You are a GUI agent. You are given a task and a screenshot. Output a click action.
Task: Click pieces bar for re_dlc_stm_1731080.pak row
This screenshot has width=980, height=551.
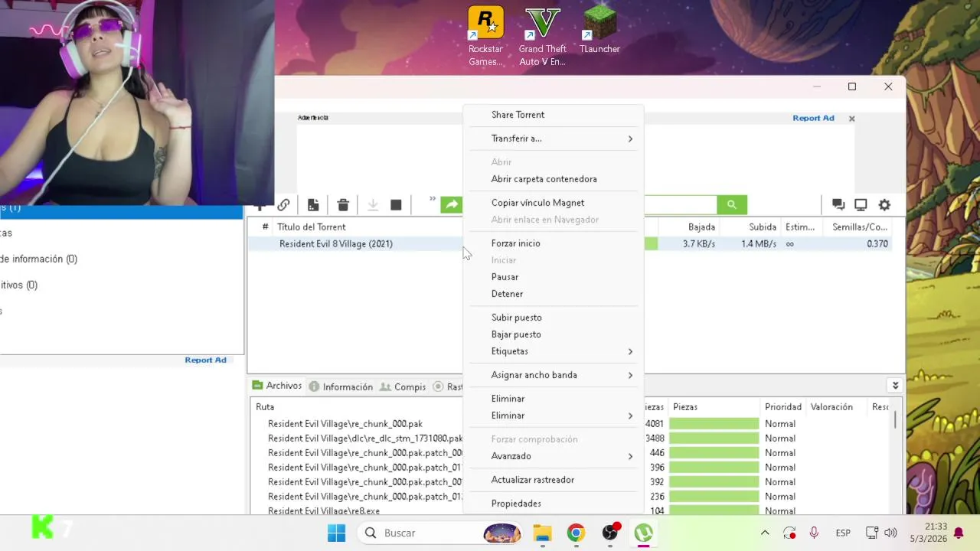714,439
